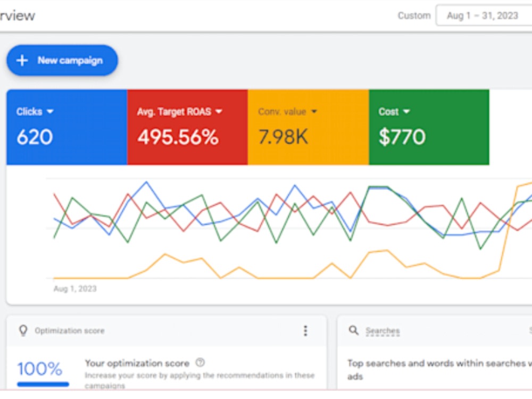Open the Cost metric dropdown arrow

[x=406, y=111]
